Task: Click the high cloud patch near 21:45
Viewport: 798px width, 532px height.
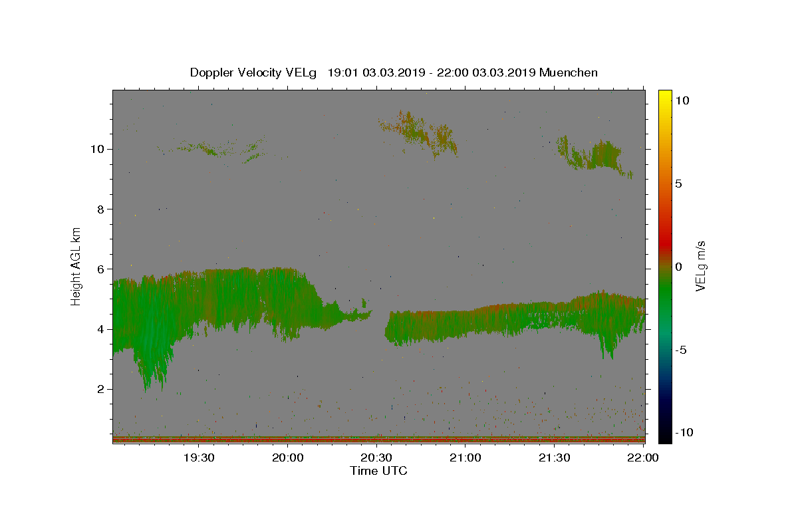Action: [x=594, y=156]
